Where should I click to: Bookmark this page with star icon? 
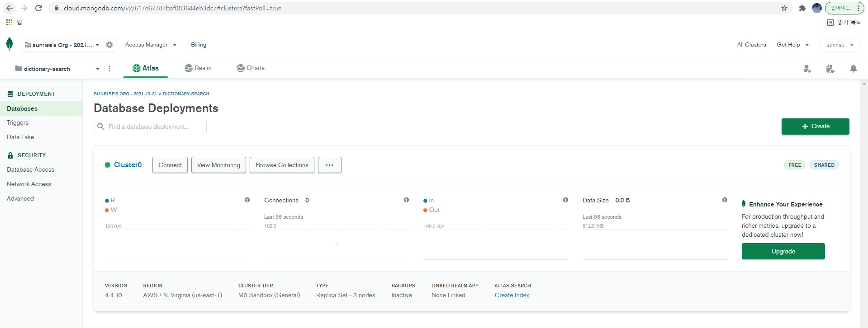784,8
